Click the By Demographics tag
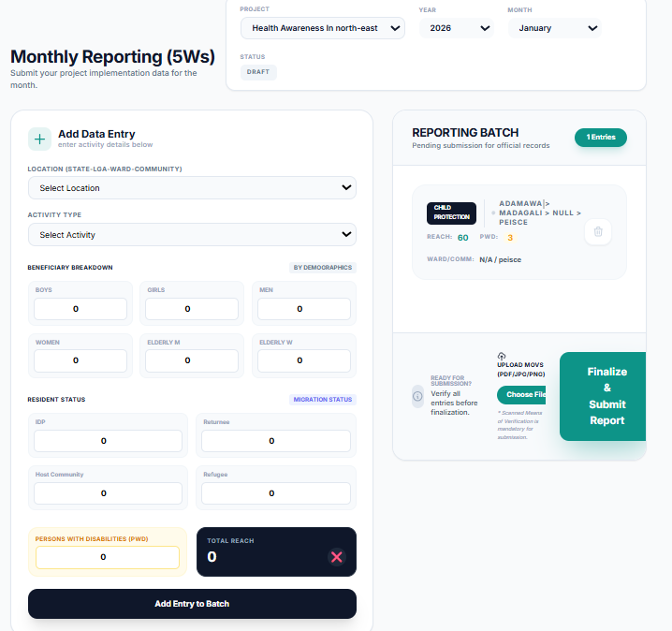The width and height of the screenshot is (672, 631). (x=323, y=268)
